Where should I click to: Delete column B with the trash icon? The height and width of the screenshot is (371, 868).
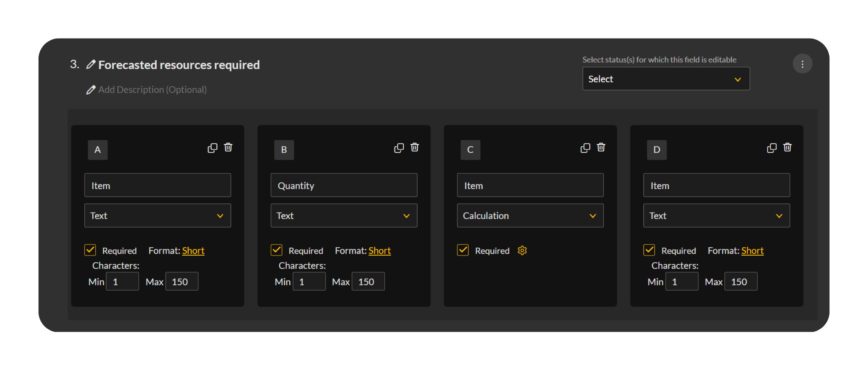[x=414, y=147]
